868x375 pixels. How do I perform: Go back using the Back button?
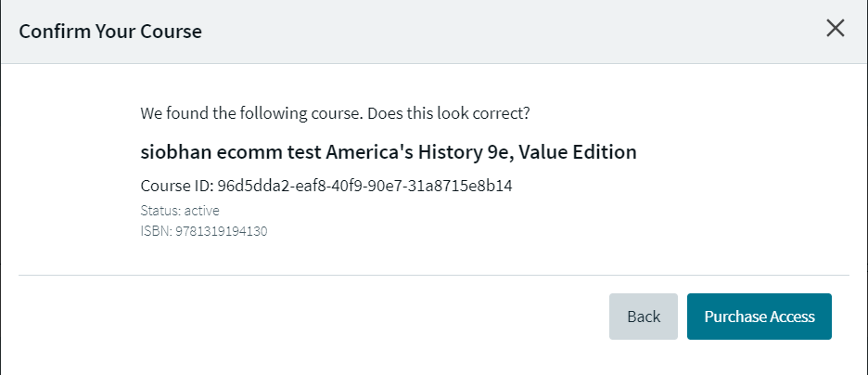tap(643, 317)
